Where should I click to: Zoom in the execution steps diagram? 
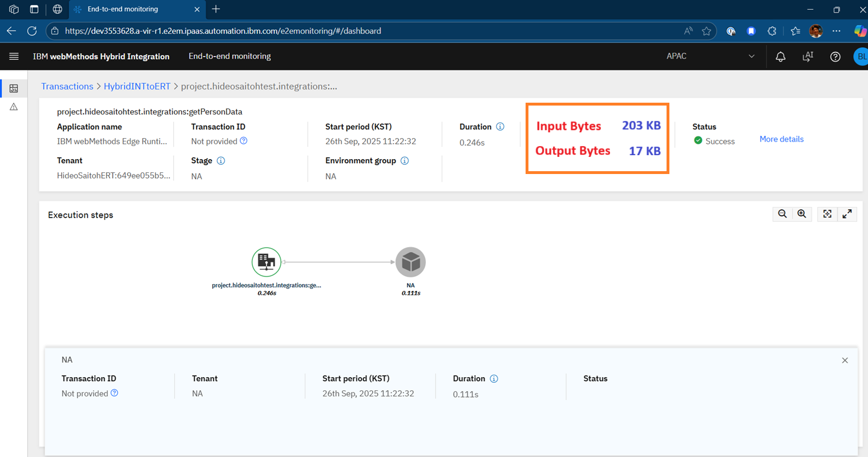click(802, 214)
